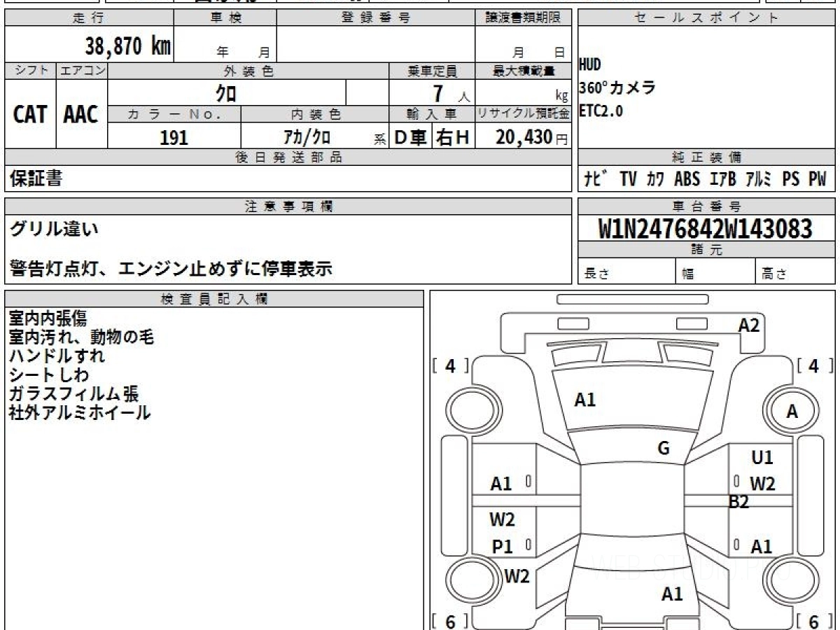The height and width of the screenshot is (630, 840).
Task: Click exterior color value クロ
Action: (x=226, y=92)
